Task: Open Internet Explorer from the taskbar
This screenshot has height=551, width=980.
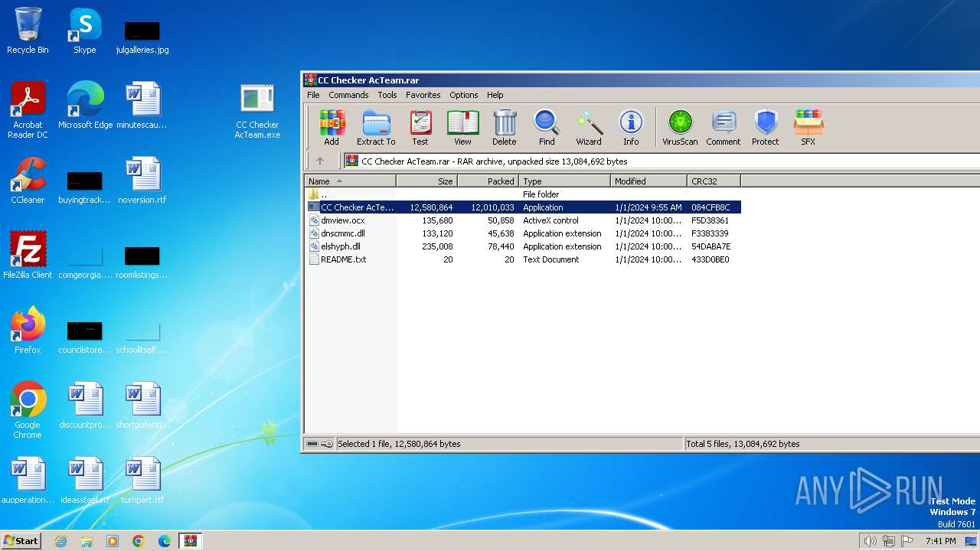Action: pos(60,541)
